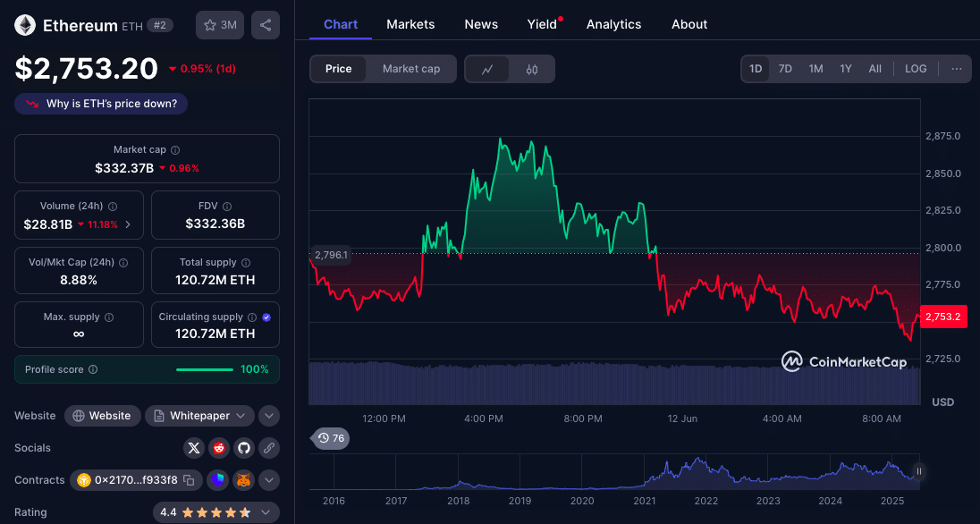980x524 pixels.
Task: Click the share icon next to watchlist
Action: coord(266,25)
